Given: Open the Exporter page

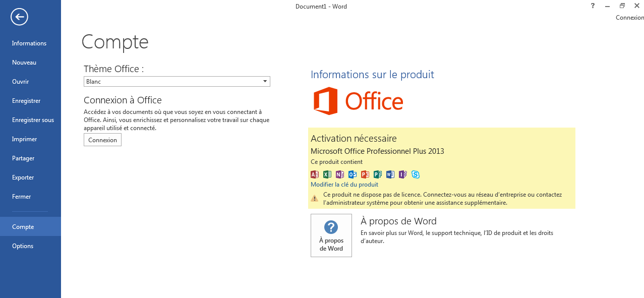Looking at the screenshot, I should [x=30, y=177].
